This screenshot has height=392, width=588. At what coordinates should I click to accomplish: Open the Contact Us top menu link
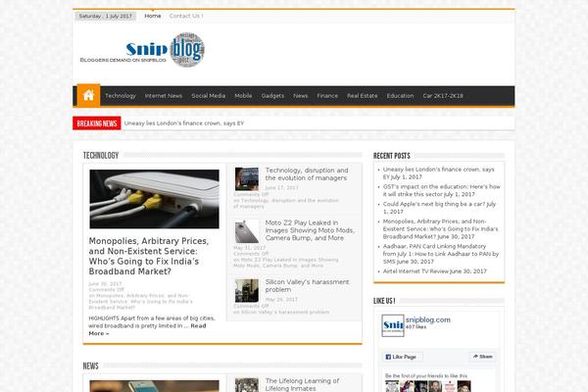(186, 16)
